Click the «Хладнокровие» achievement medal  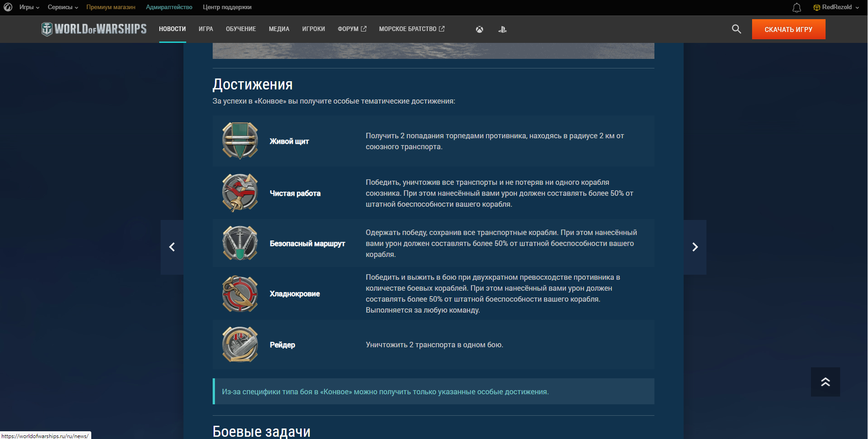point(240,294)
